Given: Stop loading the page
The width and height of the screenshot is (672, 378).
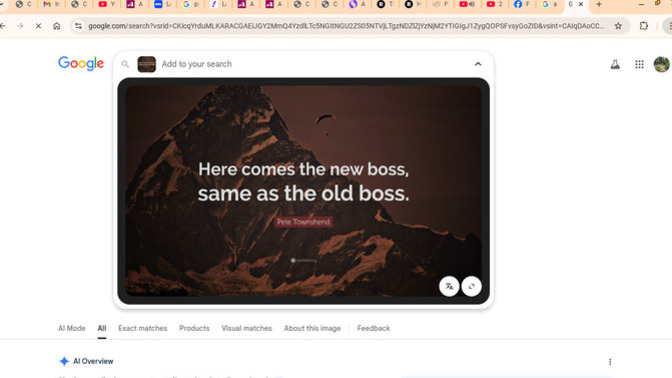Looking at the screenshot, I should 38,26.
